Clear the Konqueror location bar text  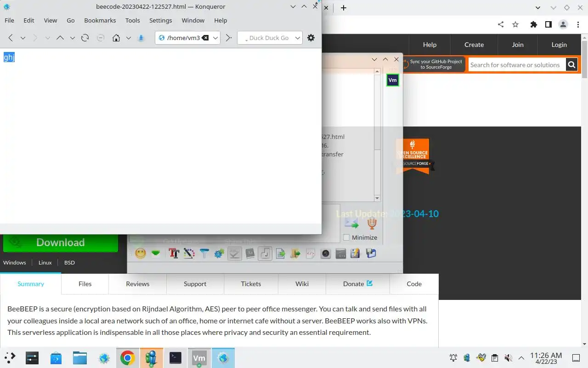pyautogui.click(x=205, y=38)
